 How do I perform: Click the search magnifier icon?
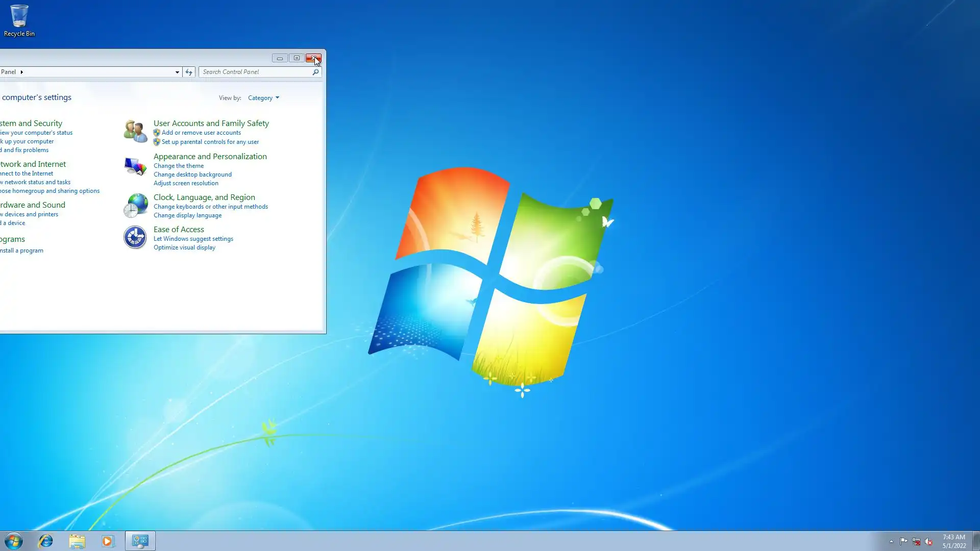point(315,72)
